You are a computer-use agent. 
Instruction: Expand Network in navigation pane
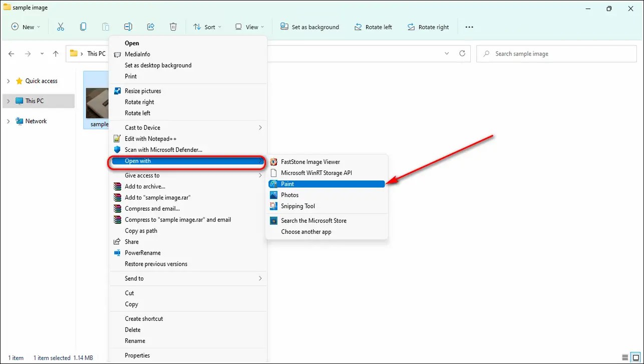tap(9, 121)
